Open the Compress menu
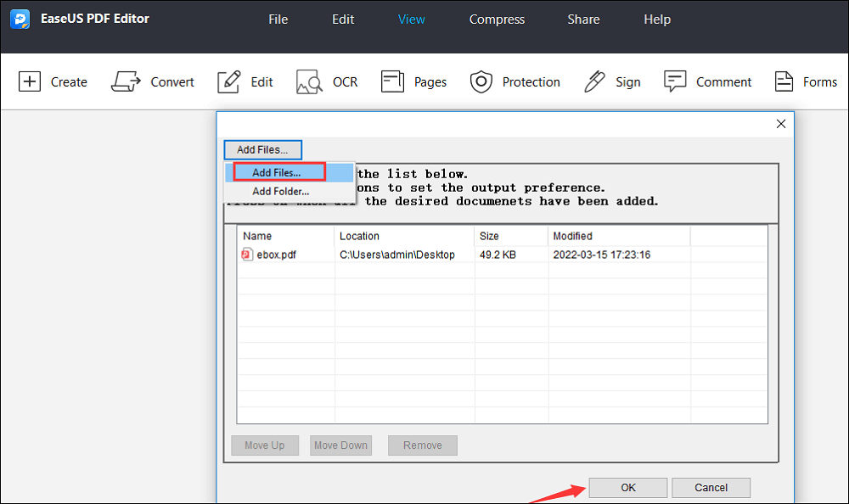This screenshot has width=849, height=504. tap(497, 20)
